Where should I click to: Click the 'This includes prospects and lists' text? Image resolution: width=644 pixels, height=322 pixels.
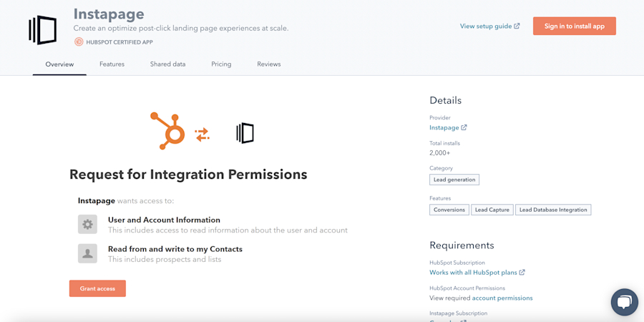(165, 259)
